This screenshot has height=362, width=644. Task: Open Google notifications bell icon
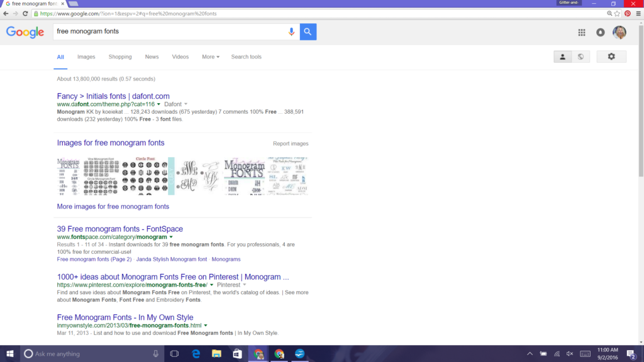601,33
